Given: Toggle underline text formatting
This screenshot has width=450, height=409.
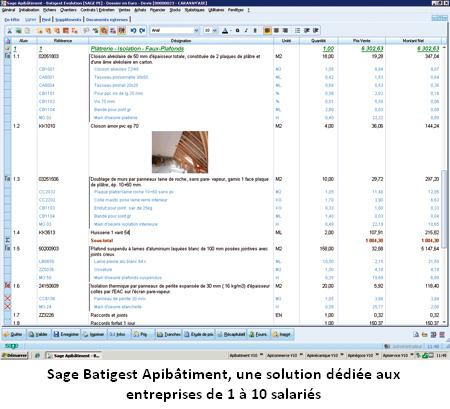Looking at the screenshot, I should coord(255,31).
